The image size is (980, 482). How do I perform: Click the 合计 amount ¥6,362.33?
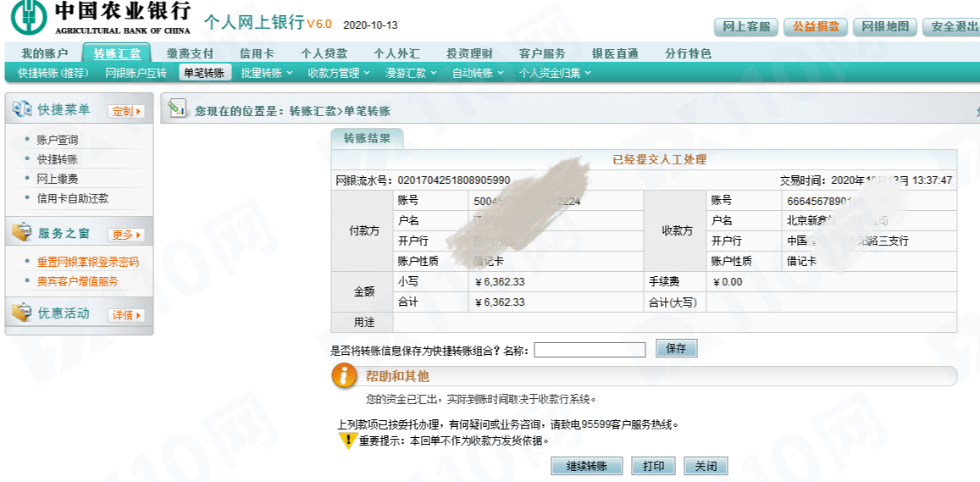tap(499, 302)
